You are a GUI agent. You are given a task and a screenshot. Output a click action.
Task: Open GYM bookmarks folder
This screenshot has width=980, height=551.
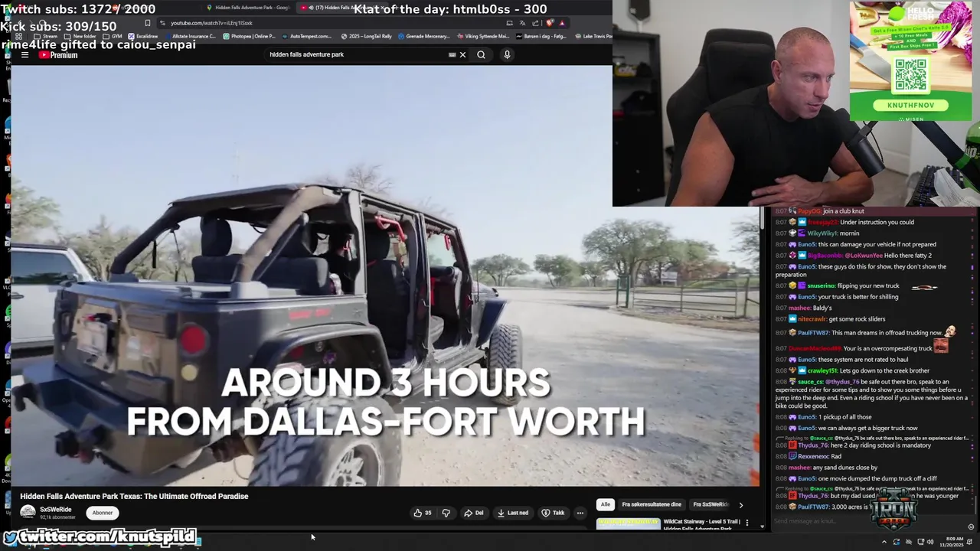pyautogui.click(x=113, y=36)
